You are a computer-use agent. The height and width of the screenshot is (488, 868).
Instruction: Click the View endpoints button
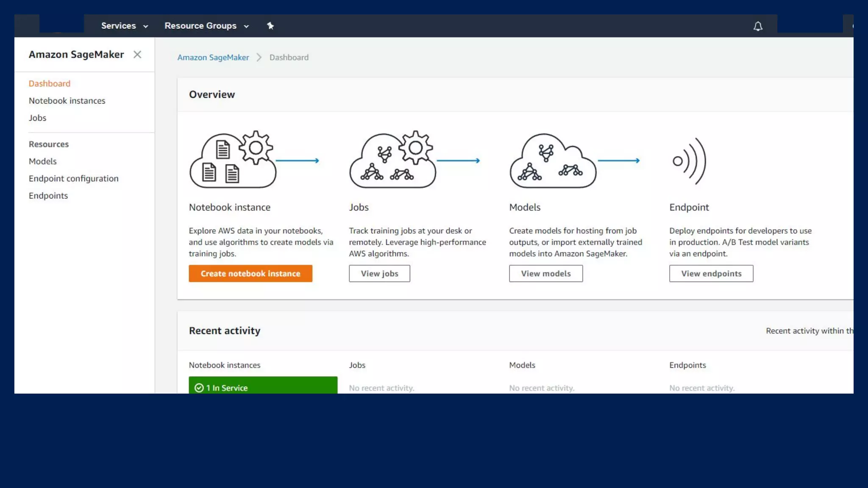711,274
